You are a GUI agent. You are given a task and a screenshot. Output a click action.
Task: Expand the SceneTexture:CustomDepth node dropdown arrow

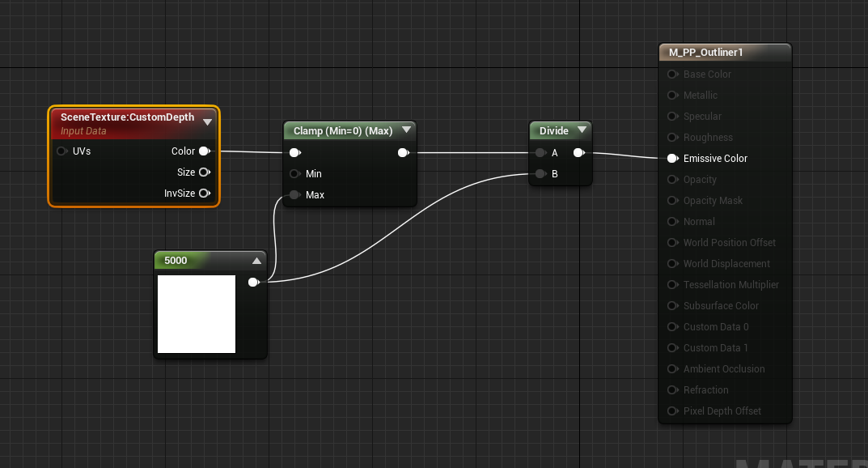tap(207, 121)
